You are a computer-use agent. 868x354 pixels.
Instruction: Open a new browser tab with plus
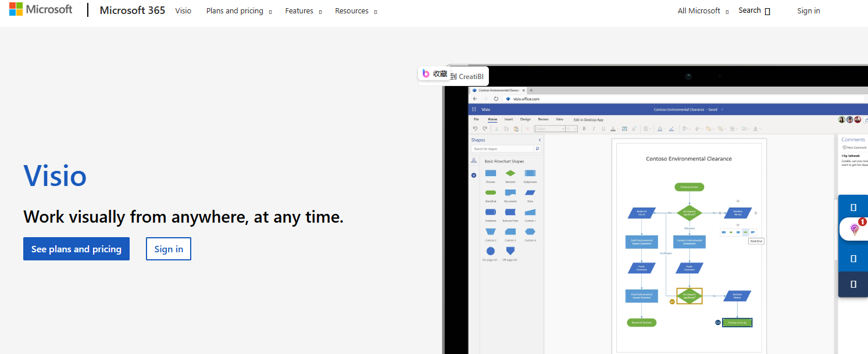[531, 90]
